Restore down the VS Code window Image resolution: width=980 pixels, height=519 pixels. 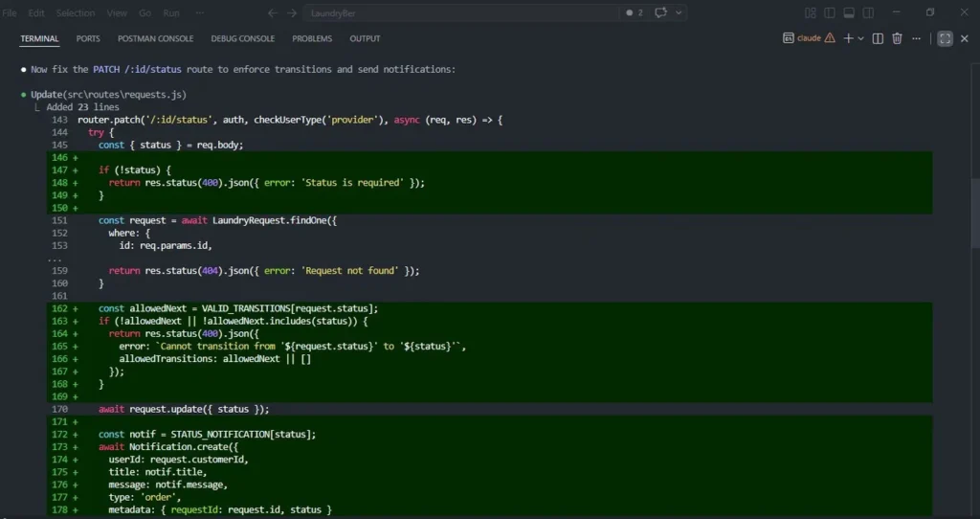point(930,12)
